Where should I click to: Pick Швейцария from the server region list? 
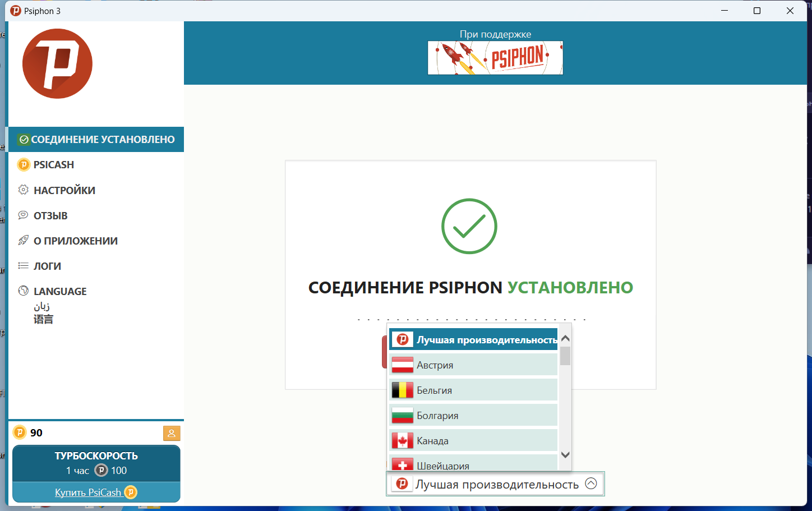[x=473, y=463]
